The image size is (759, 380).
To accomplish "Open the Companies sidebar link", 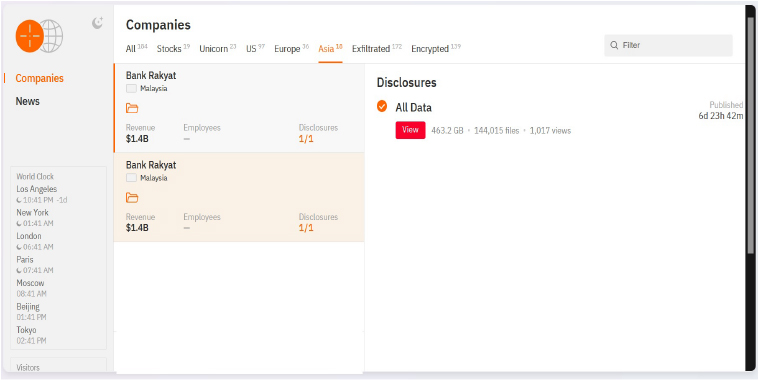I will click(x=39, y=78).
